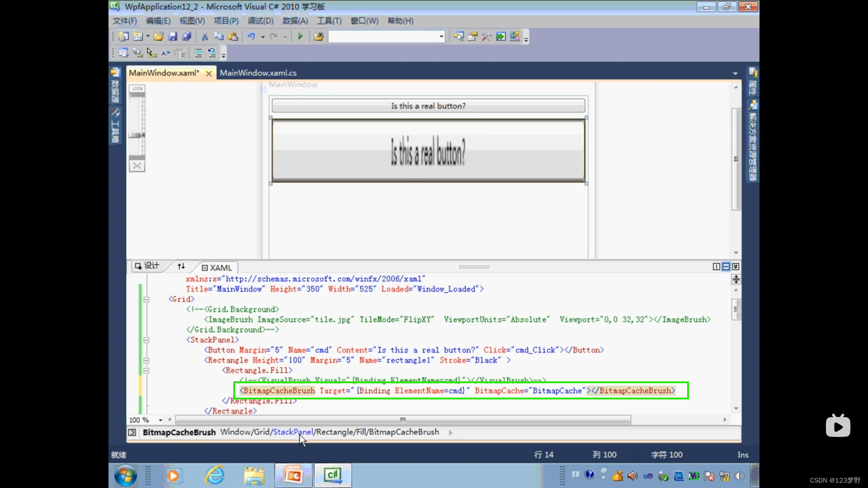Click the fit-all button below zoom slider

[x=137, y=166]
